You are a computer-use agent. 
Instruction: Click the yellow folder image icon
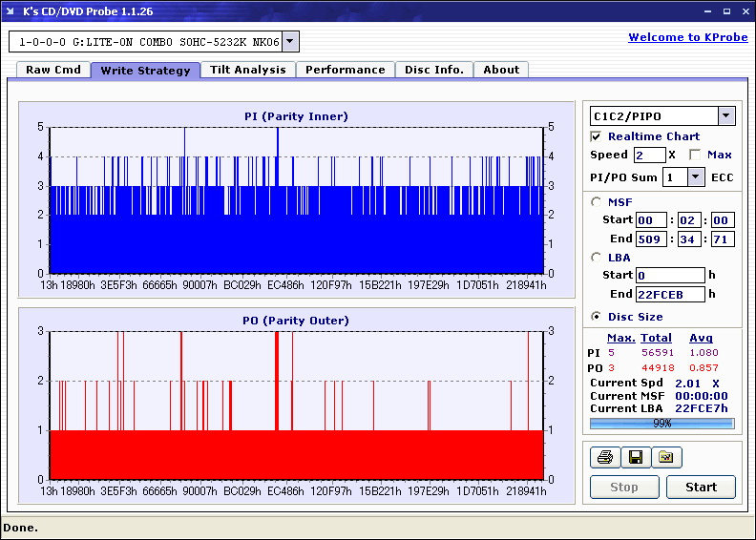click(666, 458)
